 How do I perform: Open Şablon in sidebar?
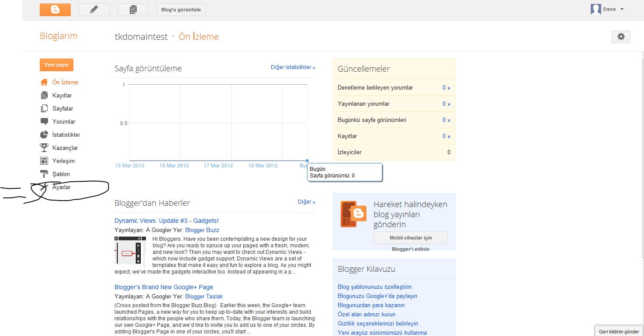point(61,174)
